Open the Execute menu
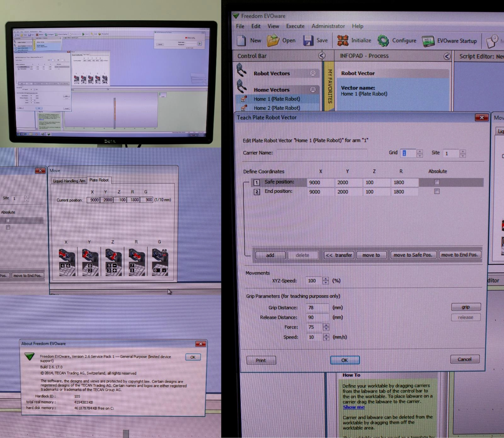The height and width of the screenshot is (438, 504). [x=295, y=26]
